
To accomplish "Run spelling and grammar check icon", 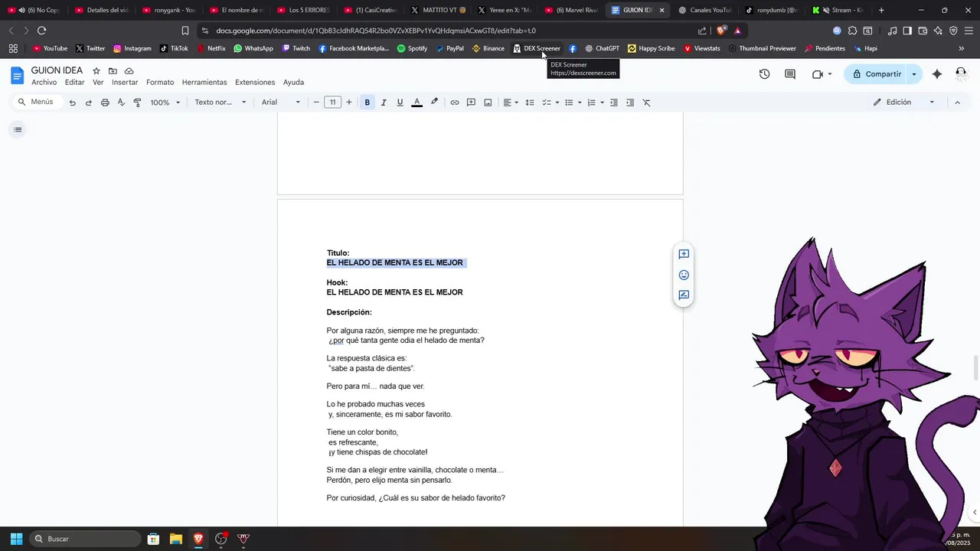I will pos(121,103).
